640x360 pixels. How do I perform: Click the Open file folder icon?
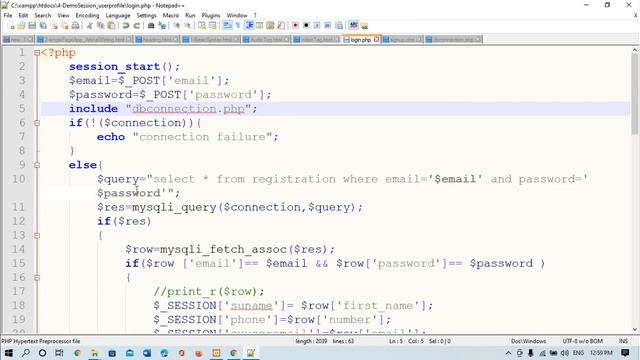pos(21,26)
